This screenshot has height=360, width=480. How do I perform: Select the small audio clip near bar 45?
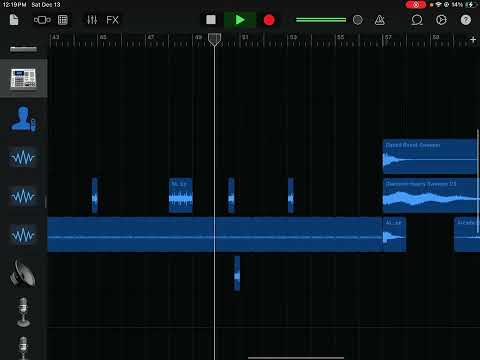pyautogui.click(x=95, y=195)
